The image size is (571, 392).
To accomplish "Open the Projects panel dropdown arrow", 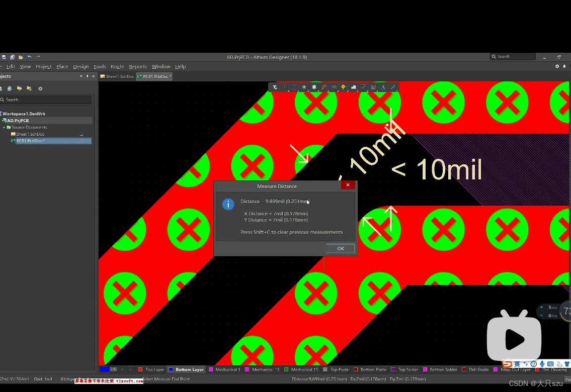I will coord(81,76).
